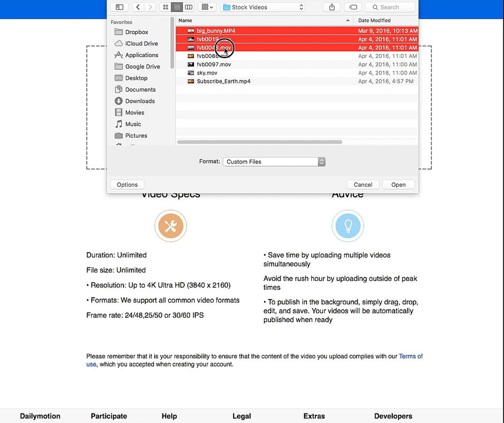Click the sort direction arrow in Name header
Image resolution: width=504 pixels, height=423 pixels.
click(348, 21)
